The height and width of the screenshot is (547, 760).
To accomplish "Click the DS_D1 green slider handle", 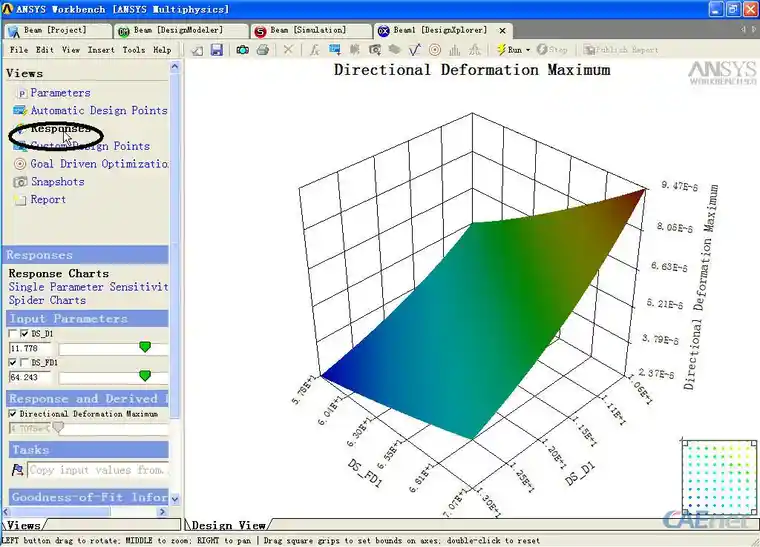I will tap(144, 347).
